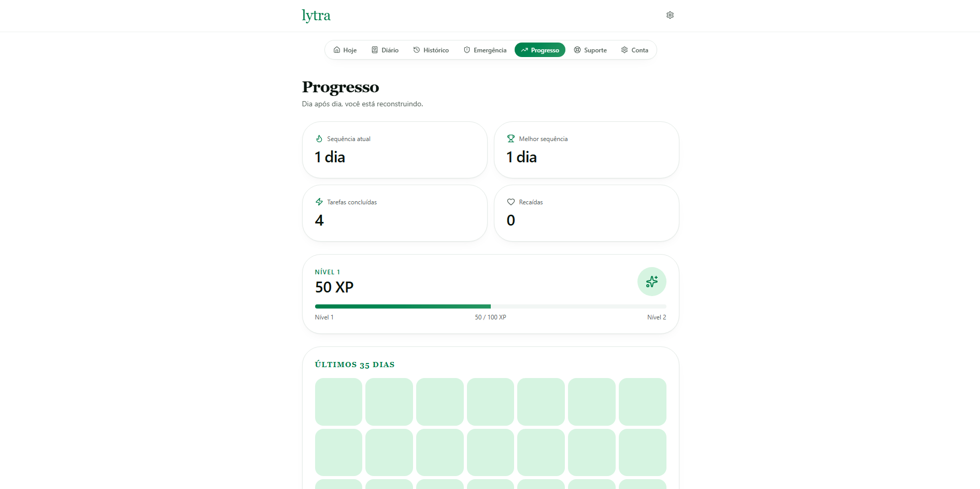The image size is (980, 489).
Task: Open the Diário tab
Action: click(385, 50)
